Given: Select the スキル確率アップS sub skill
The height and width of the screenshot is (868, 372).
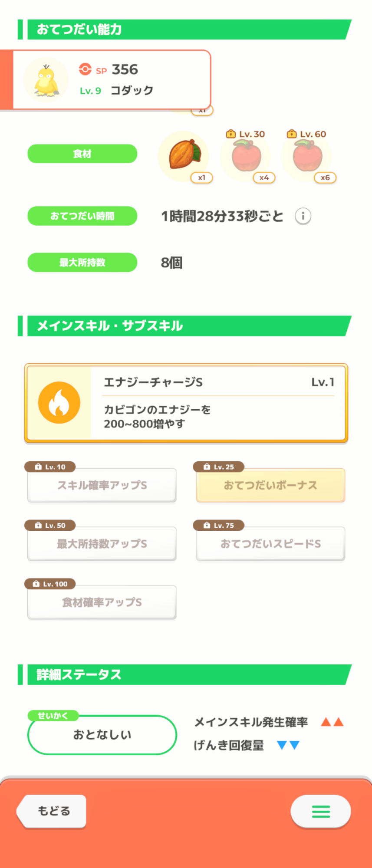Looking at the screenshot, I should pyautogui.click(x=102, y=485).
